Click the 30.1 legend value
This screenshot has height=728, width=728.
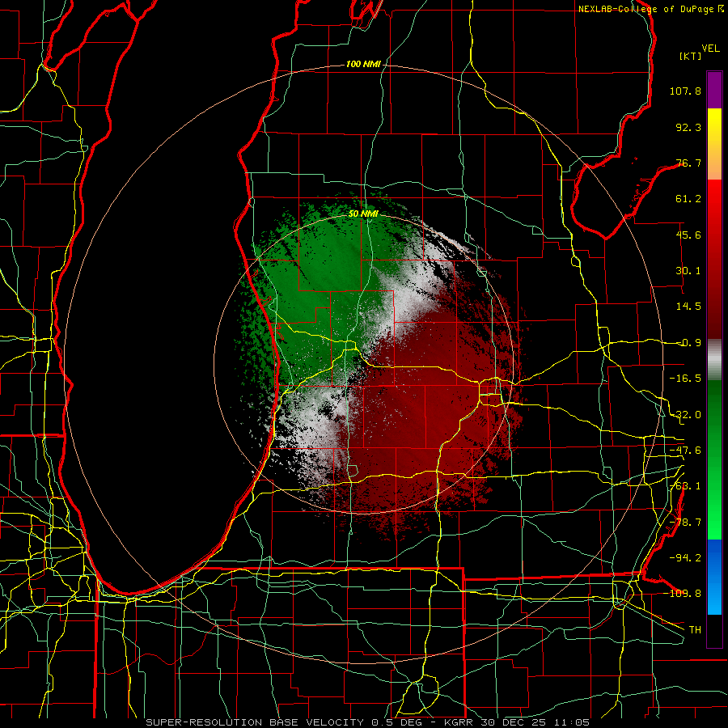[688, 271]
